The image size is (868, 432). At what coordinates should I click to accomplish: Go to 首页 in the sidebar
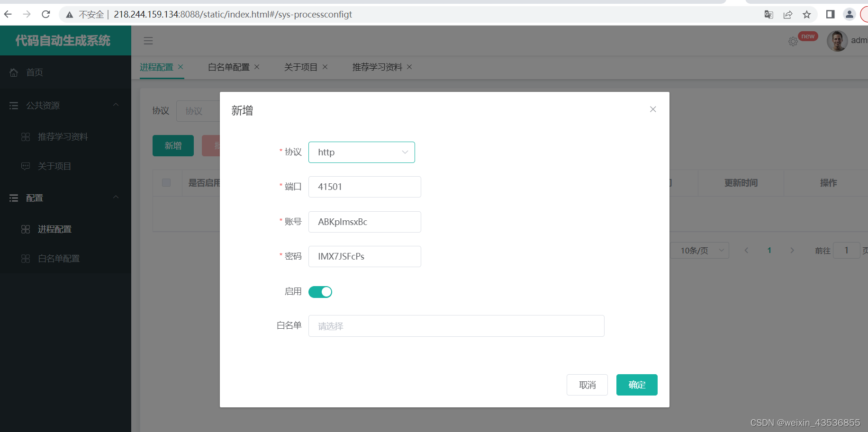pyautogui.click(x=65, y=72)
